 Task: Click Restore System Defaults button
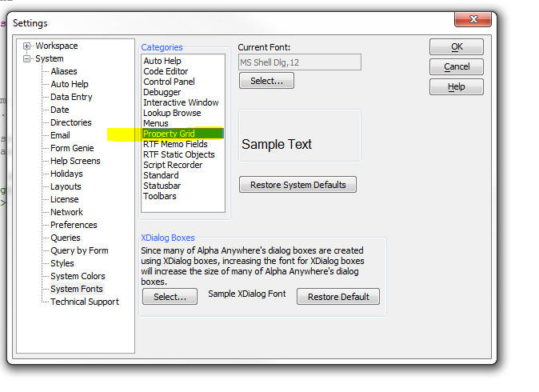coord(297,185)
